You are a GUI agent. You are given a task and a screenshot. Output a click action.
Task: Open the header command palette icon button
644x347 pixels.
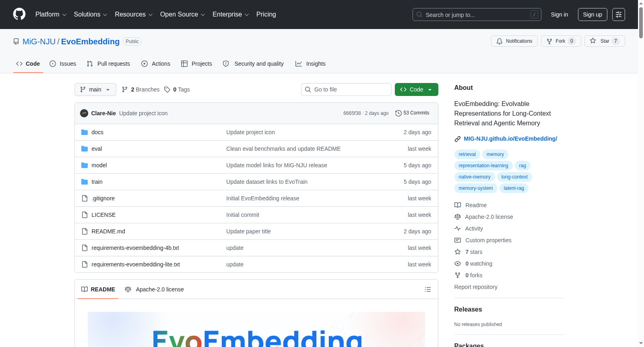click(619, 15)
